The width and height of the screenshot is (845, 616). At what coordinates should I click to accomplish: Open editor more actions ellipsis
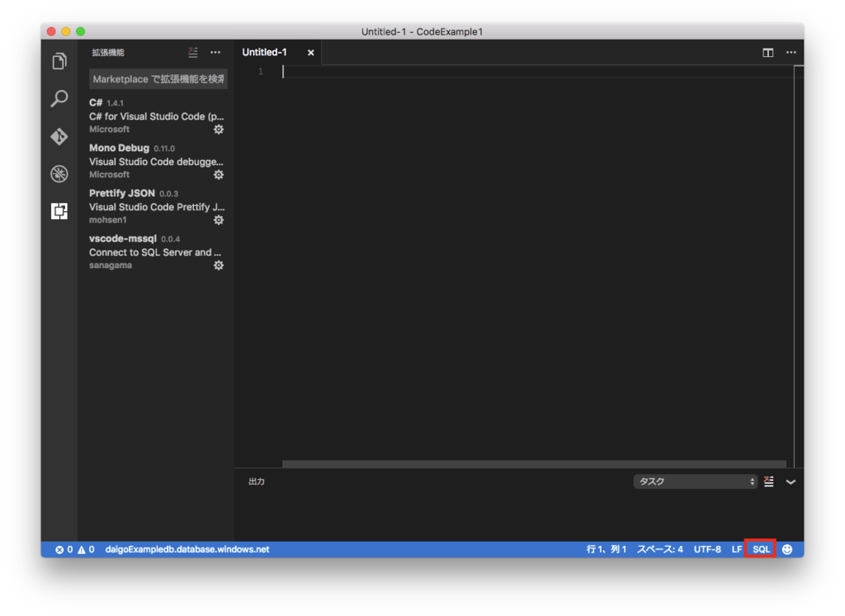point(791,52)
